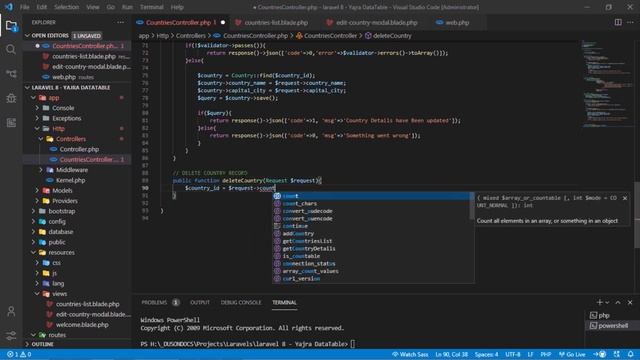Open terminal launch profile dropdown arrow
This screenshot has width=640, height=360.
click(x=607, y=302)
